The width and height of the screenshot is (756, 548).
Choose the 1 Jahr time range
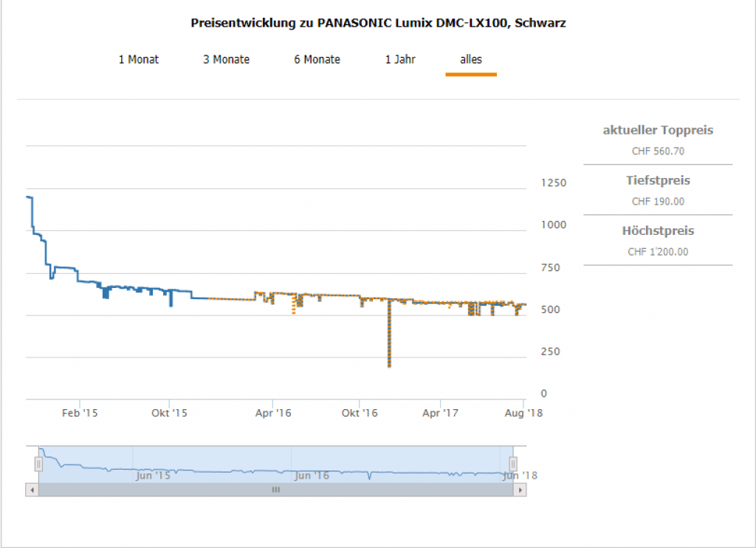click(400, 59)
